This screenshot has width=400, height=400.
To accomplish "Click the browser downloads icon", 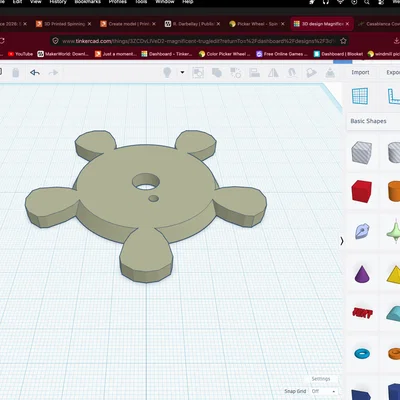I will click(397, 41).
